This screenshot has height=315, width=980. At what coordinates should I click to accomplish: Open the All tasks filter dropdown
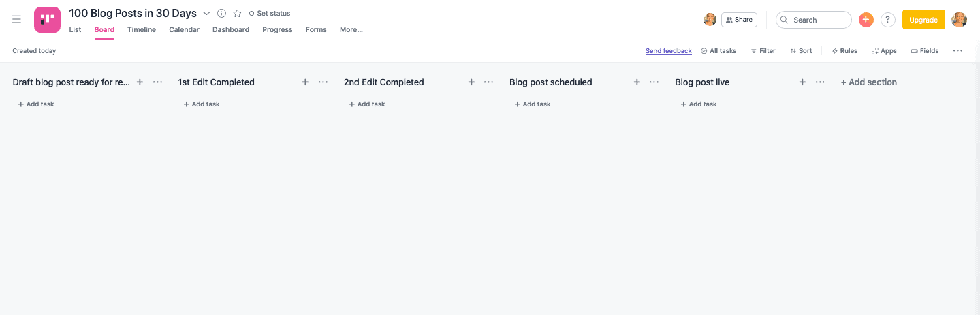(x=718, y=51)
